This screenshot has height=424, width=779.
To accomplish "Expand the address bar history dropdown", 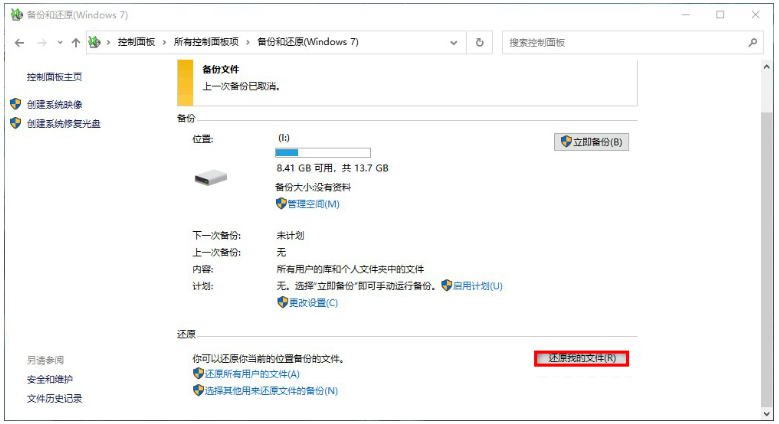I will 455,42.
